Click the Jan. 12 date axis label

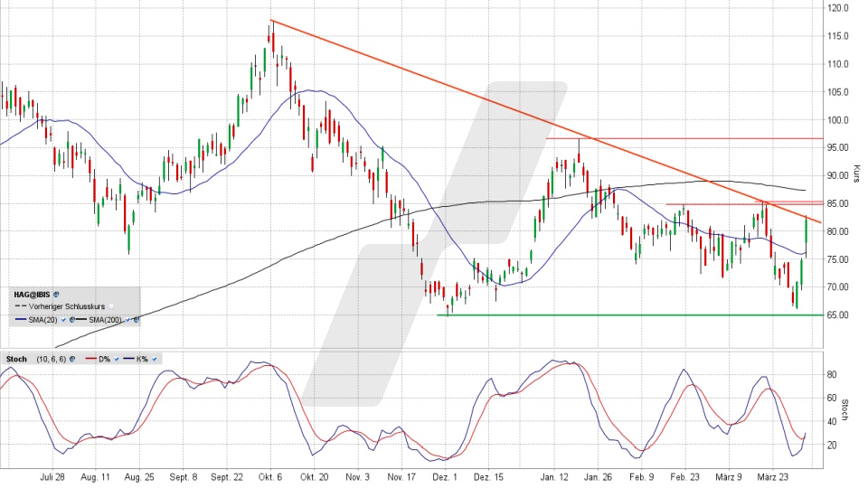554,476
